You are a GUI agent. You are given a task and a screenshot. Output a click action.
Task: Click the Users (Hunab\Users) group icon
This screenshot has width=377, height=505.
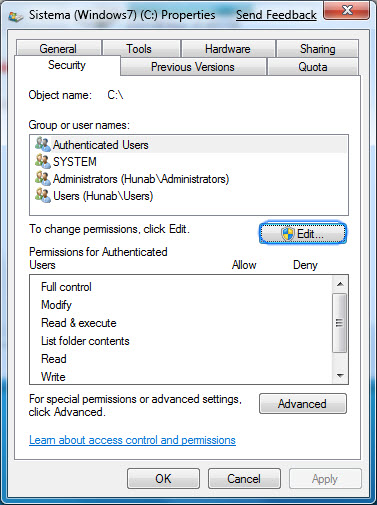(x=43, y=195)
